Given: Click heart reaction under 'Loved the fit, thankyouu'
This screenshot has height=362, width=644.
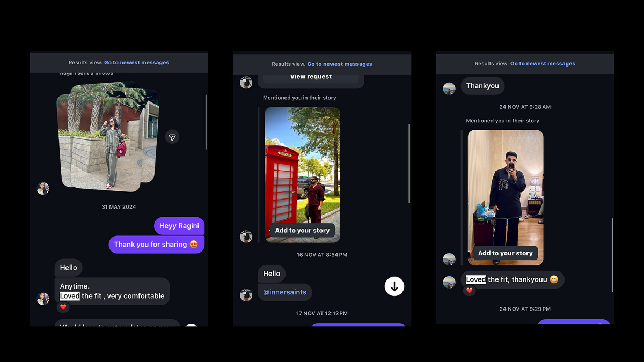Looking at the screenshot, I should [x=469, y=291].
